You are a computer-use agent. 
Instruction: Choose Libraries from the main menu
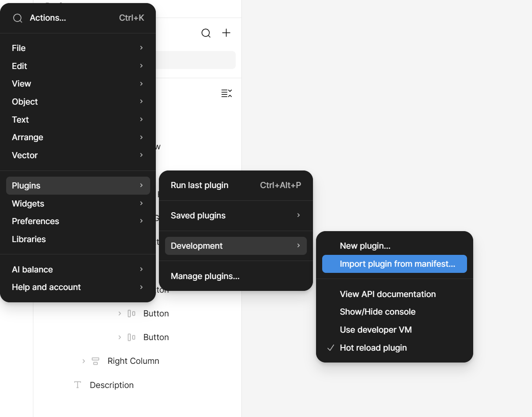coord(78,239)
